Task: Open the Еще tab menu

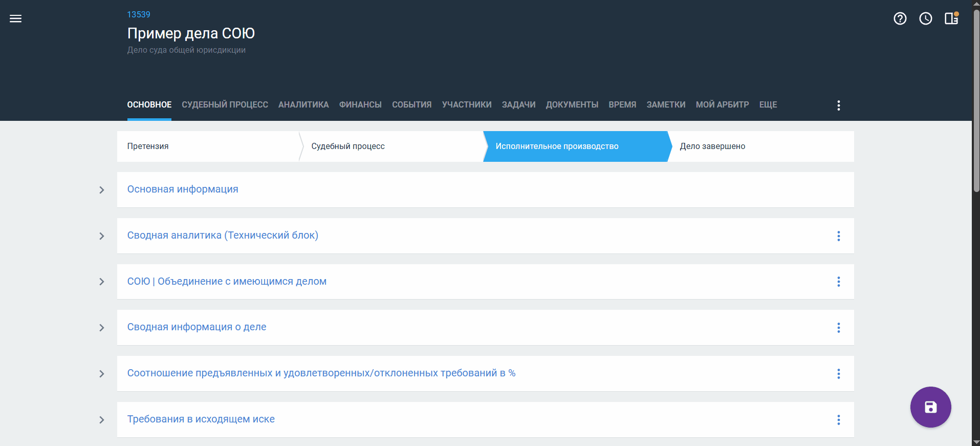Action: pos(768,105)
